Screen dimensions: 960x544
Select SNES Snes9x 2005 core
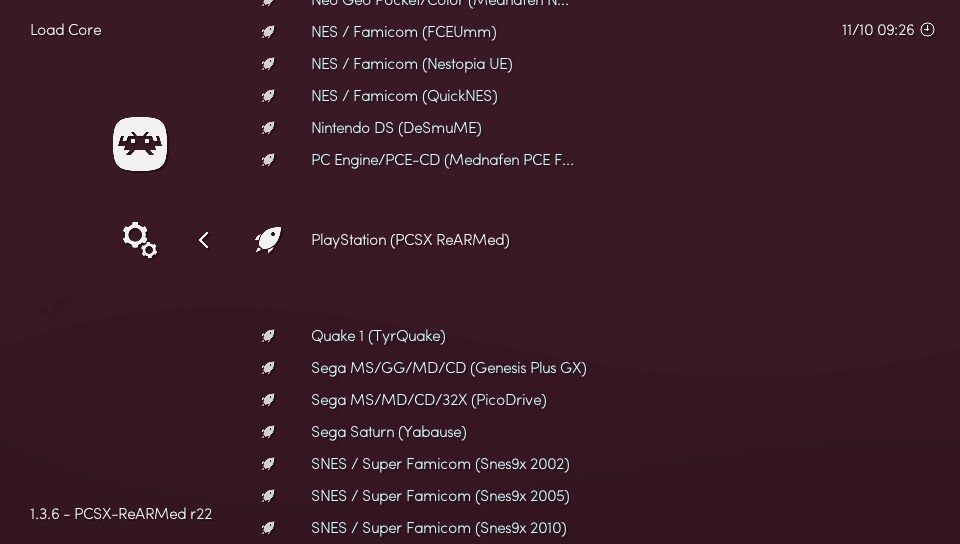pos(440,496)
